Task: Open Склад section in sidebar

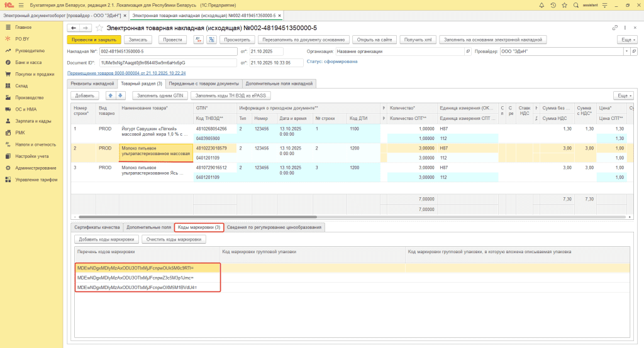Action: (x=22, y=85)
